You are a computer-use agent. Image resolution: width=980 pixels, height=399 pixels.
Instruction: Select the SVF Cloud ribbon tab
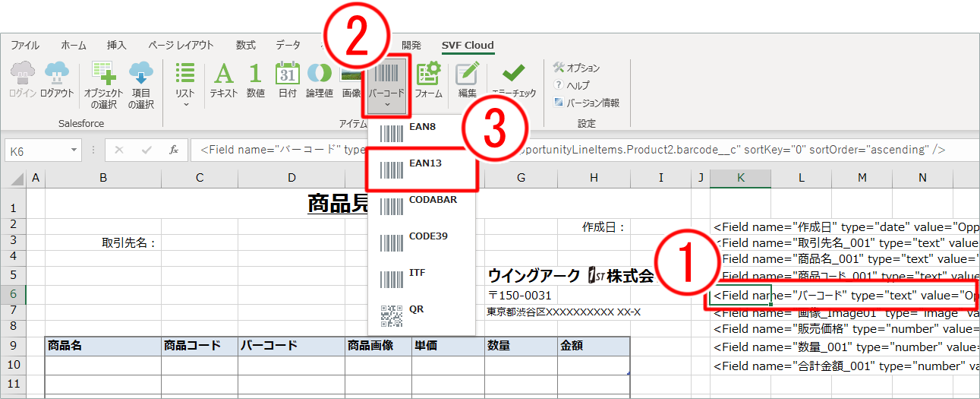[468, 45]
